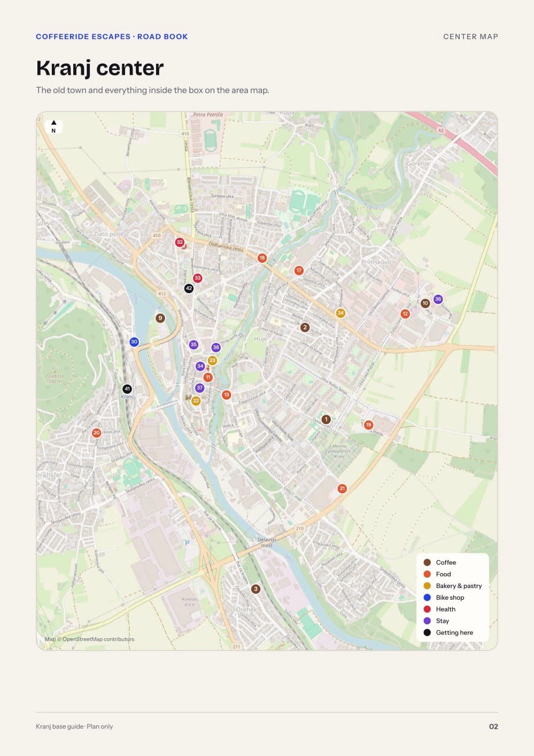The image size is (534, 756).
Task: Click the 'Coffee' legend label
Action: click(x=446, y=562)
